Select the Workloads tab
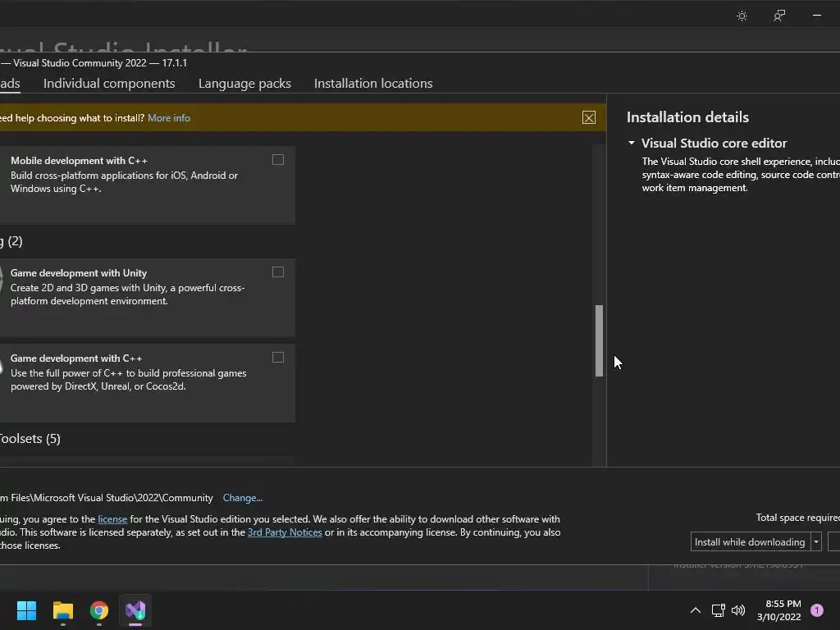The width and height of the screenshot is (840, 630). pos(10,84)
